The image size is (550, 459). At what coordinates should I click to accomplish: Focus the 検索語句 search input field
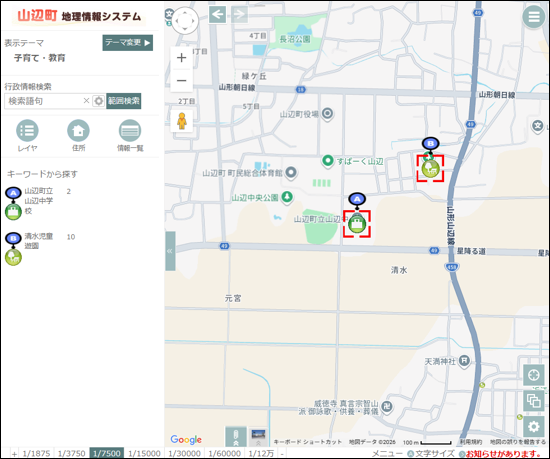(44, 101)
